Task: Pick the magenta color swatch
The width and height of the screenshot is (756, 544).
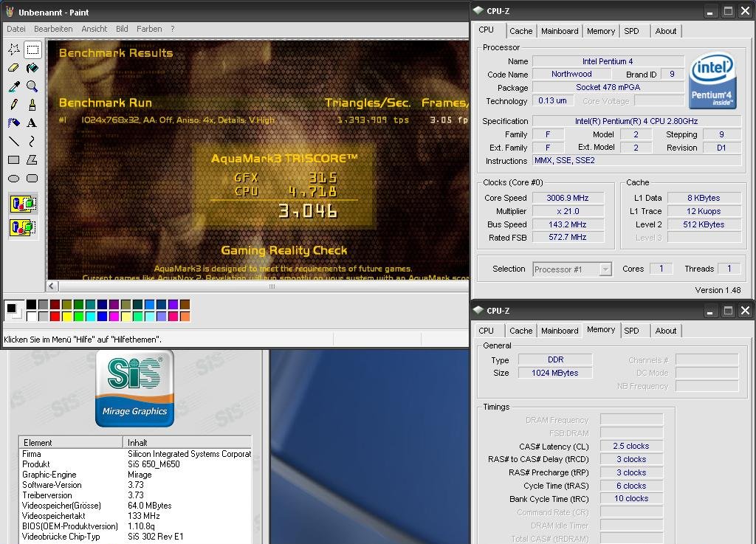Action: point(114,316)
